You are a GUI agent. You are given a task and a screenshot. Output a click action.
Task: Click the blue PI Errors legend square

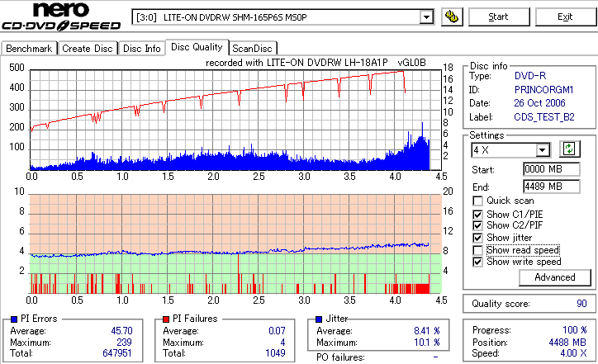(14, 319)
